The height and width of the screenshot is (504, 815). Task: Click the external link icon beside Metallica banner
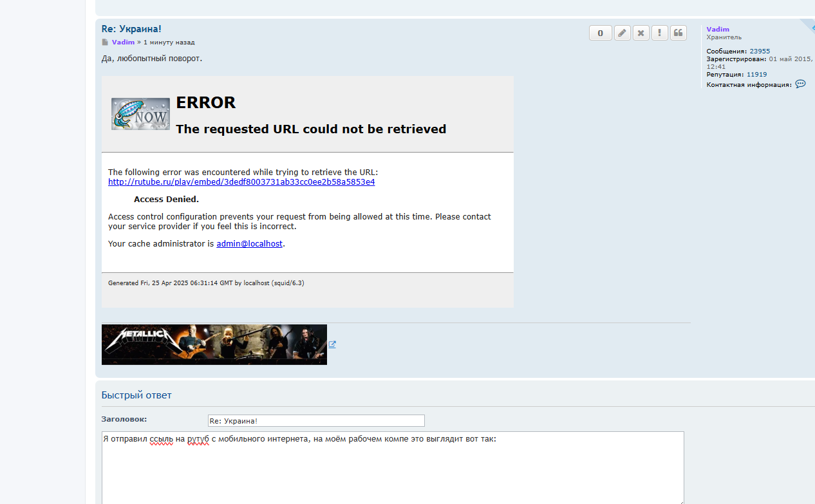tap(332, 344)
